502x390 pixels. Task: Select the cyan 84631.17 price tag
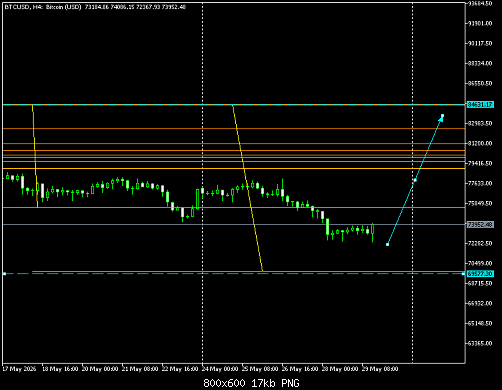[x=480, y=105]
